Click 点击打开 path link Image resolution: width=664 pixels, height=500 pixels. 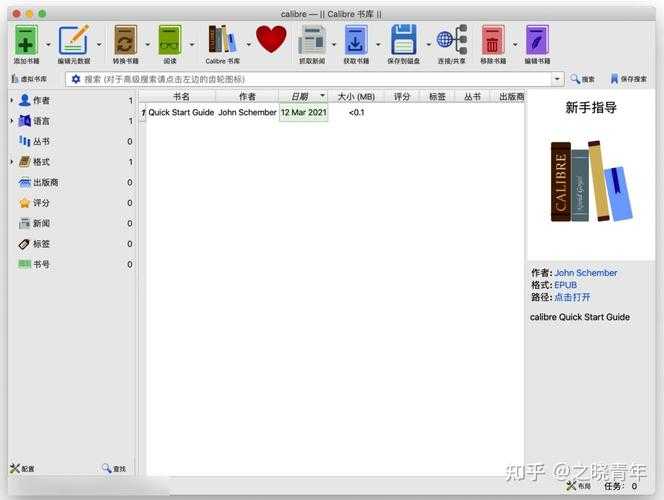point(572,297)
